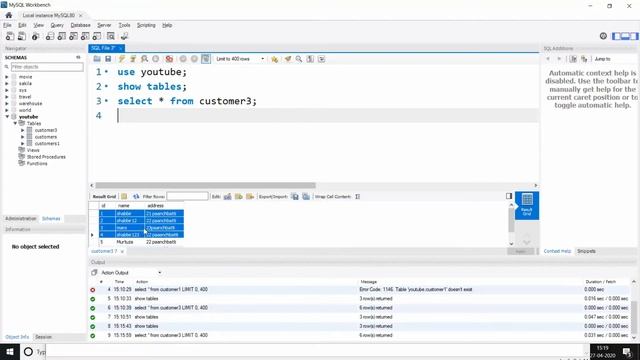The height and width of the screenshot is (360, 640).
Task: Switch to the Administration tab
Action: 21,219
